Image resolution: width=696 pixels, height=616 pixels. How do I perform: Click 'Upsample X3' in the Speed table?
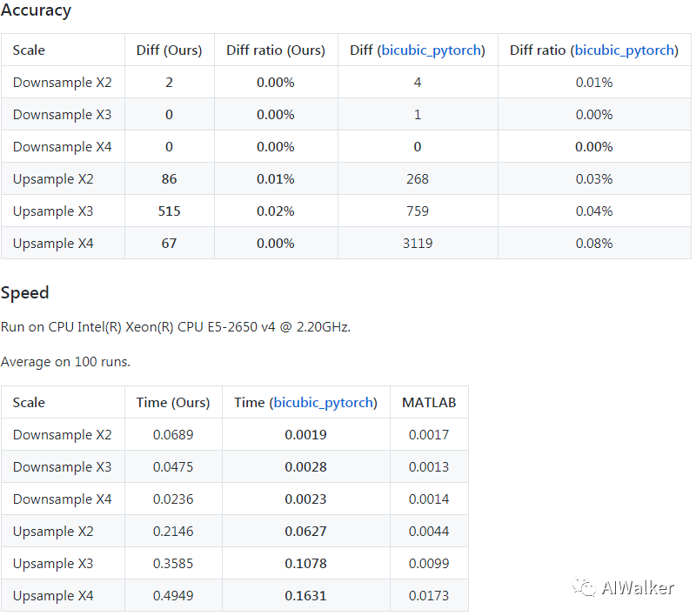tap(53, 564)
